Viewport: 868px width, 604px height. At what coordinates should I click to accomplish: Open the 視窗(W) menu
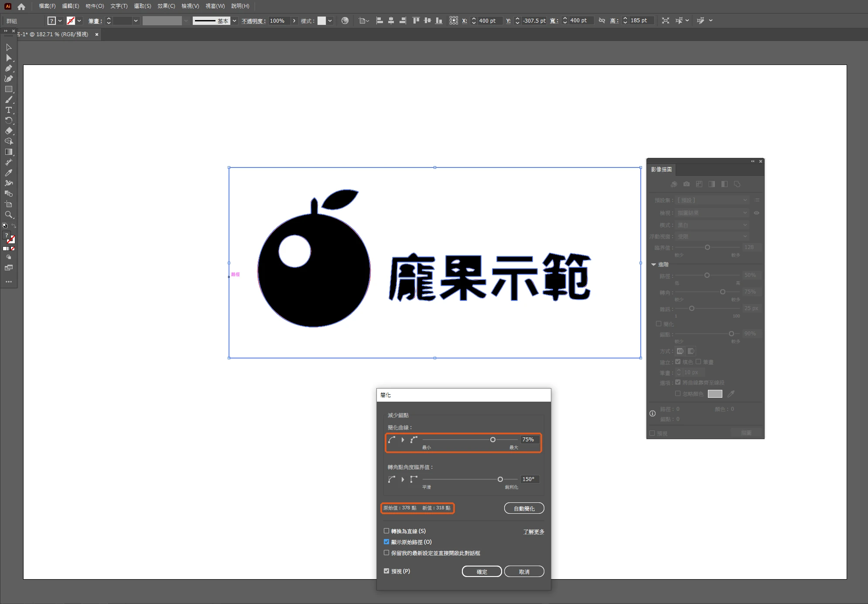[x=215, y=6]
